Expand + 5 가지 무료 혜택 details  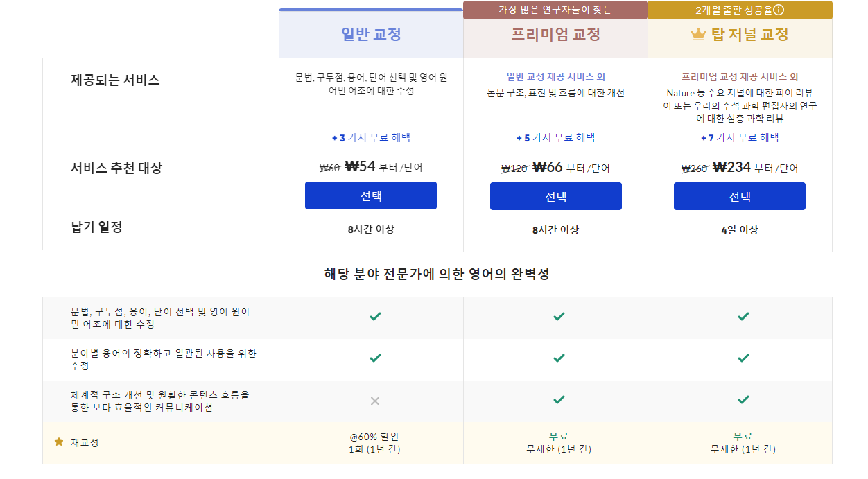coord(556,137)
